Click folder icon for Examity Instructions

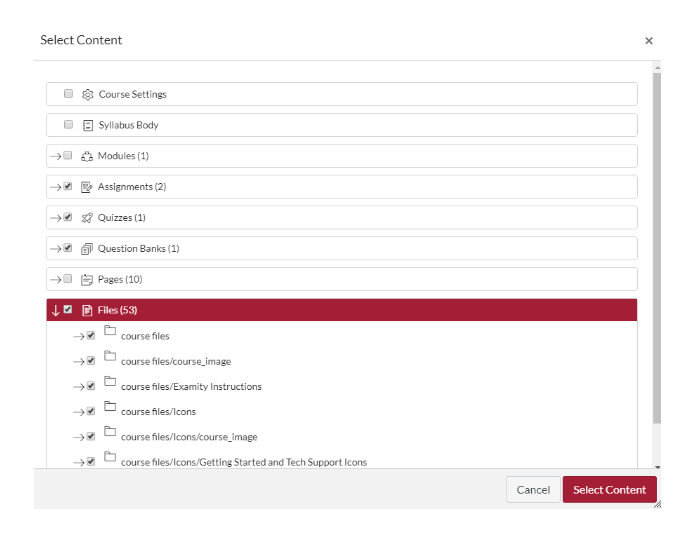coord(110,381)
